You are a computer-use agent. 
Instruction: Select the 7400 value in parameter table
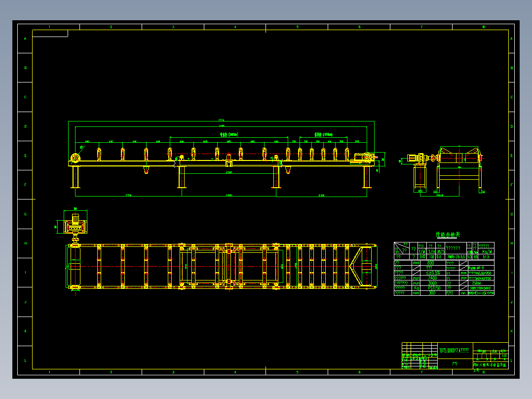click(x=432, y=278)
